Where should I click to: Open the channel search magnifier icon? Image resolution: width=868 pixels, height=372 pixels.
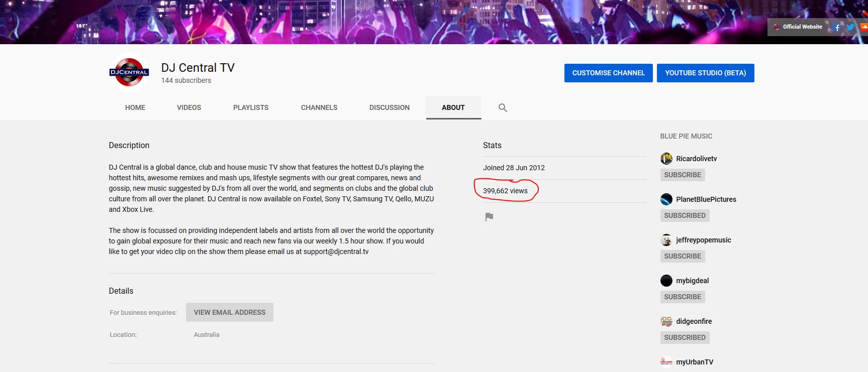tap(503, 107)
